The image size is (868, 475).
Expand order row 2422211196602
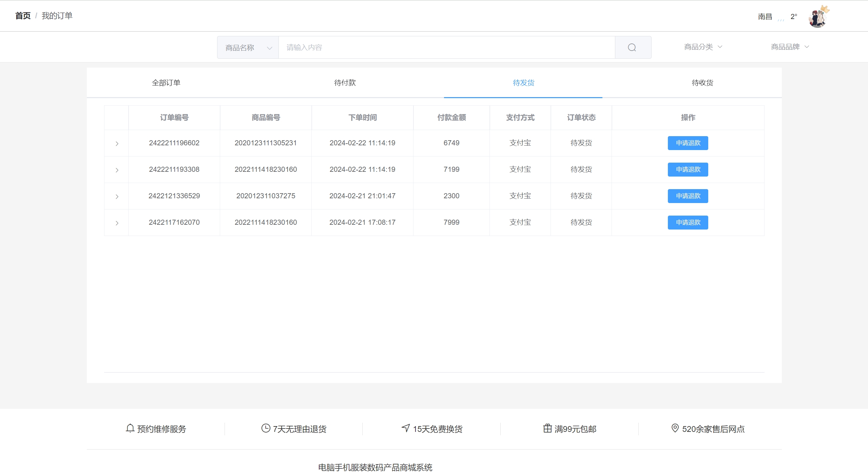coord(117,144)
